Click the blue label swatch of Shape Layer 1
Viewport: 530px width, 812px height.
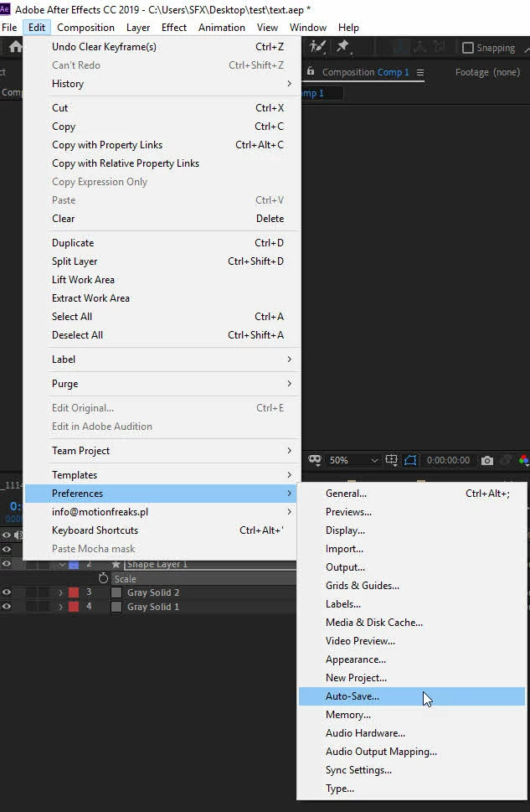click(x=74, y=565)
